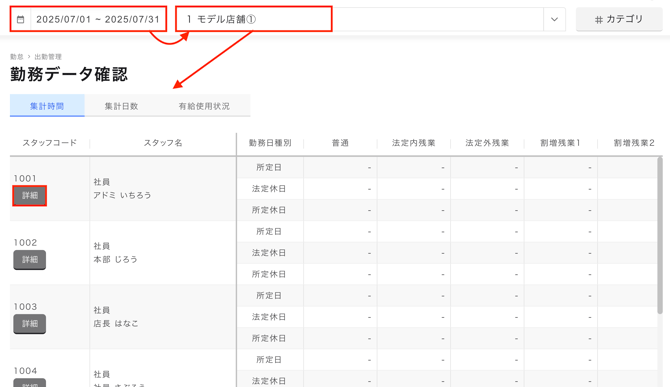Open the 出勤管理 breadcrumb link
Screen dimensions: 670x387
pyautogui.click(x=48, y=56)
